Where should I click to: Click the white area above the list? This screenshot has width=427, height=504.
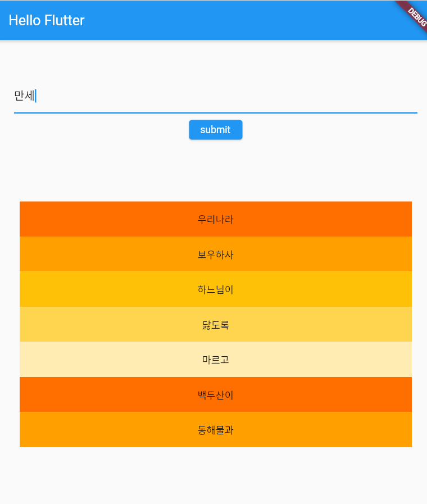215,174
